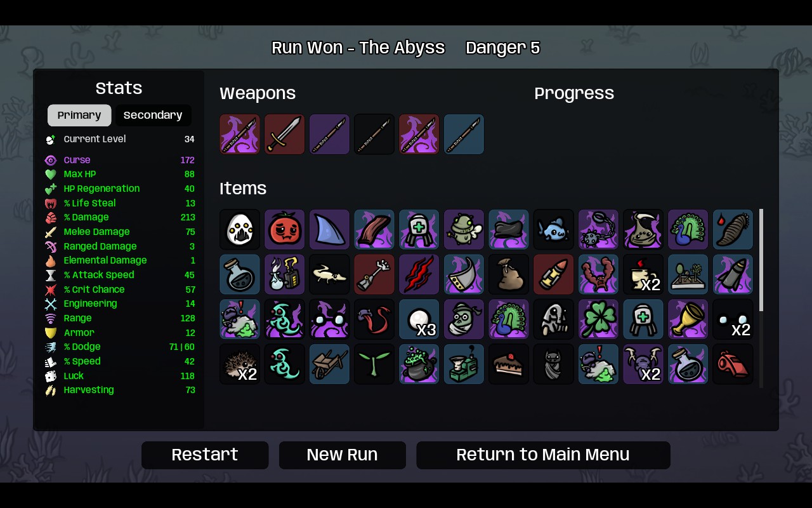Viewport: 812px width, 508px height.
Task: Return to Main Menu
Action: coord(543,455)
